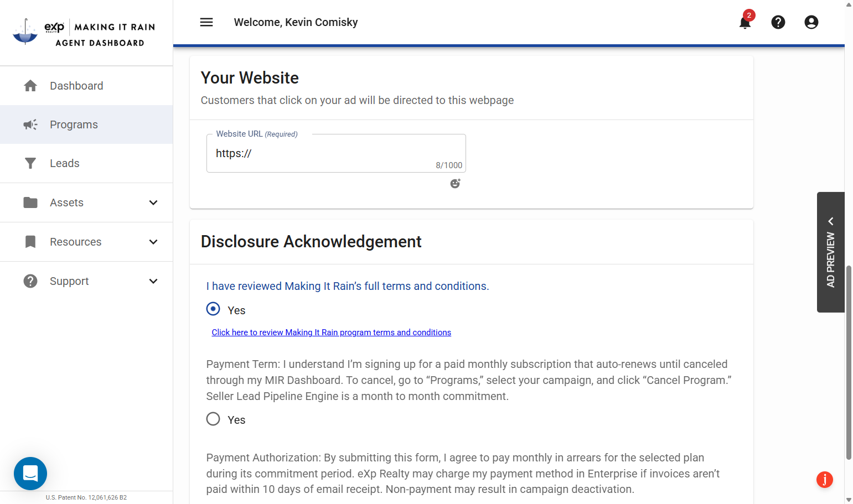Open Leads in sidebar
Viewport: 853px width, 504px height.
tap(86, 163)
